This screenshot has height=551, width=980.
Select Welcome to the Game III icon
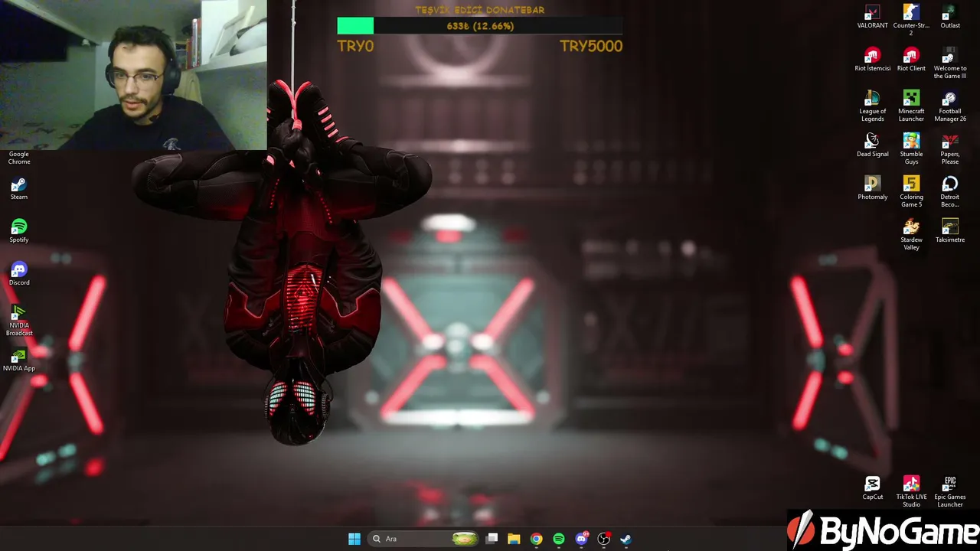(950, 63)
